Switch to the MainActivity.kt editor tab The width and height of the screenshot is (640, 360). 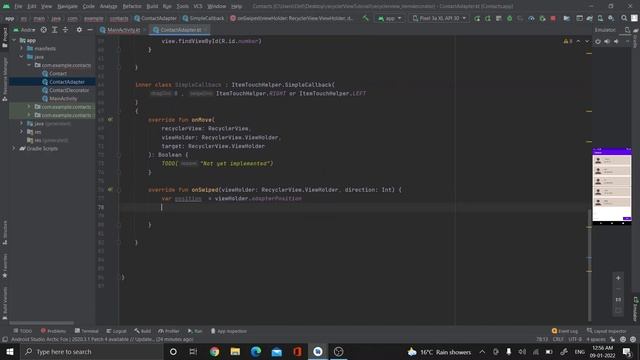tap(123, 30)
